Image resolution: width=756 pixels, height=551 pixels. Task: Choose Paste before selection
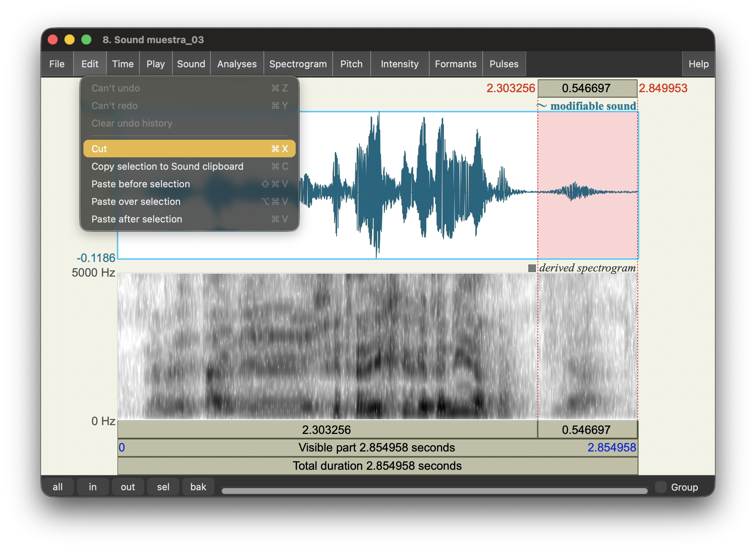coord(141,184)
